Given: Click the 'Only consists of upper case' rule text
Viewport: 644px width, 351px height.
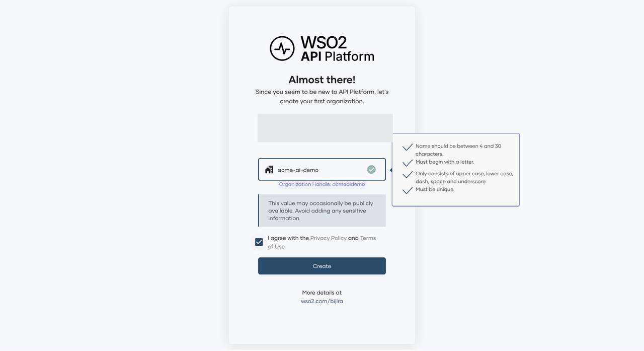Looking at the screenshot, I should coord(464,177).
